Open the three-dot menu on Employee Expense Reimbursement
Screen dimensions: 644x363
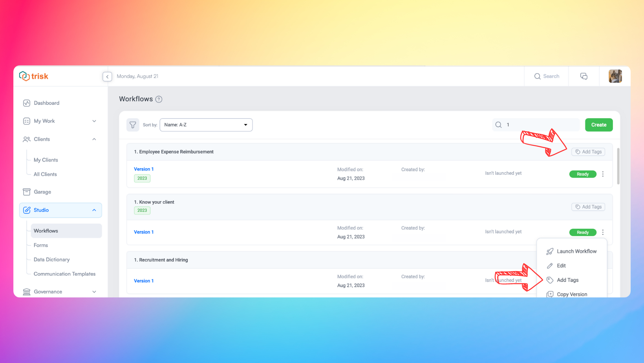point(603,174)
